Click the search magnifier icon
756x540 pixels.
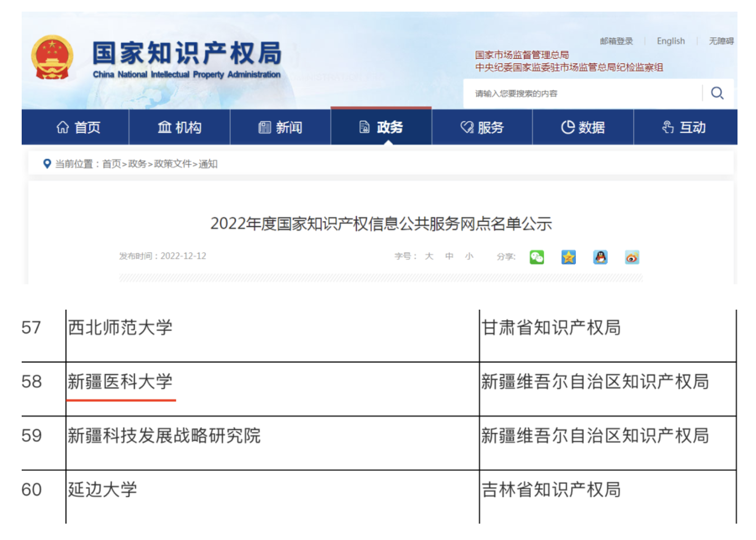coord(717,94)
